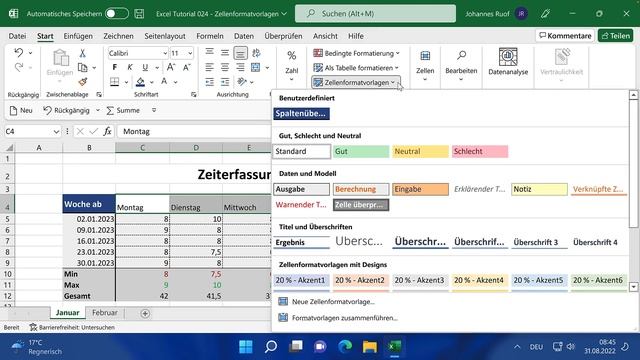The width and height of the screenshot is (640, 360).
Task: Apply bold formatting with F button
Action: (x=115, y=67)
